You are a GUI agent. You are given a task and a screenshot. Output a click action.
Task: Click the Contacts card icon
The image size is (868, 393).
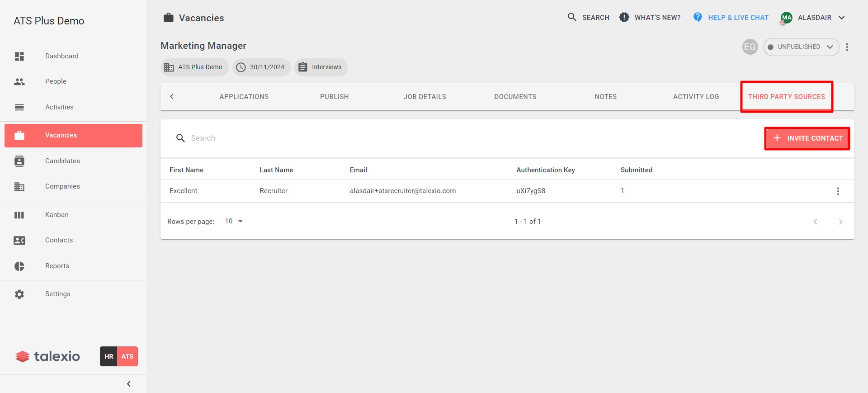pyautogui.click(x=19, y=240)
